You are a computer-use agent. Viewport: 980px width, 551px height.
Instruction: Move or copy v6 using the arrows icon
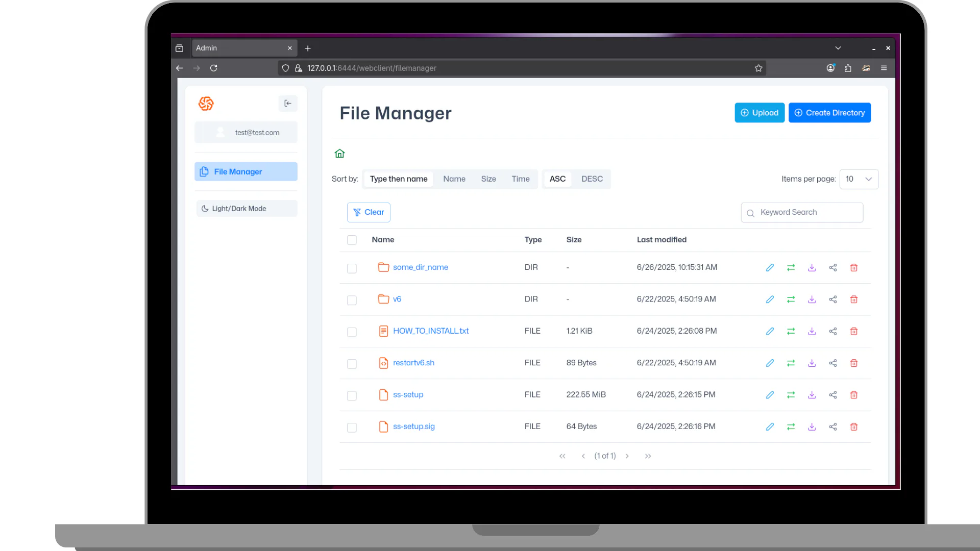click(x=791, y=299)
